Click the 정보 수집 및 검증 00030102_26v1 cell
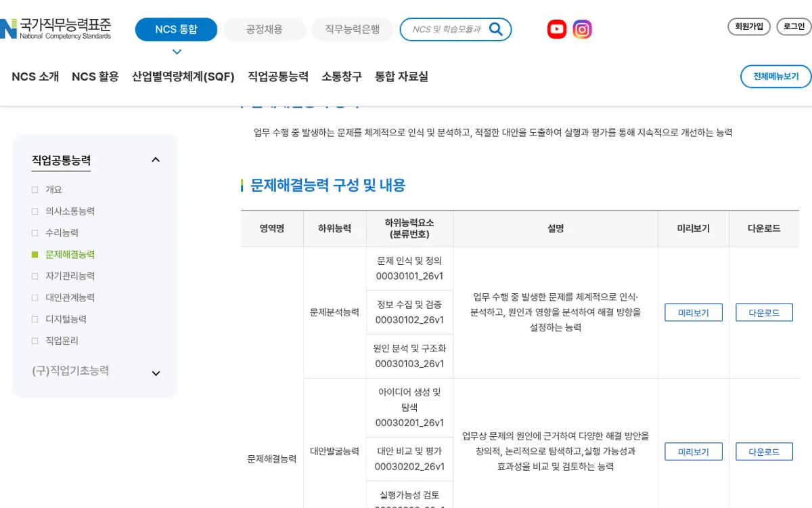812x508 pixels. pyautogui.click(x=409, y=312)
